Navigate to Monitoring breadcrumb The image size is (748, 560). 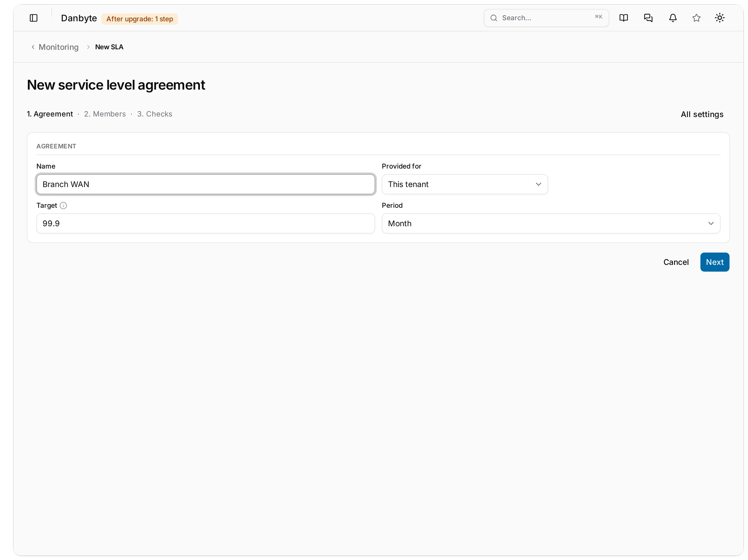tap(58, 47)
